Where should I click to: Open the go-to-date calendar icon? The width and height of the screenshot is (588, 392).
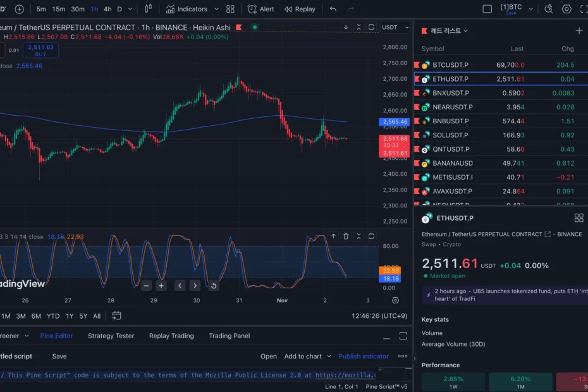(116, 316)
